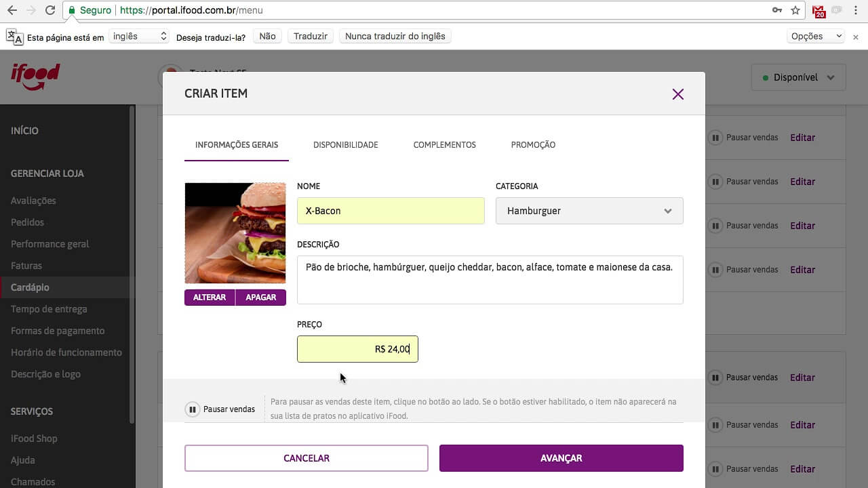Viewport: 868px width, 488px height.
Task: Click Apagar under the burger photo
Action: [x=261, y=298]
